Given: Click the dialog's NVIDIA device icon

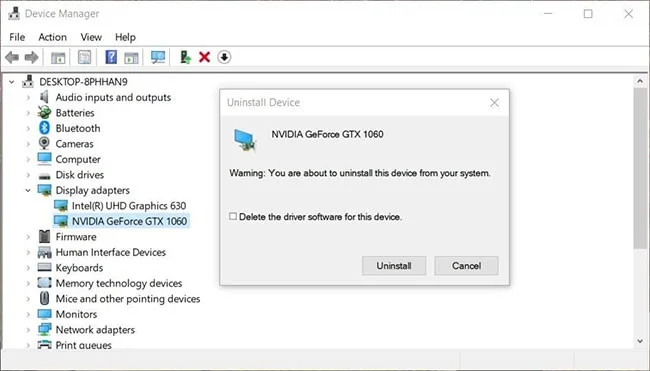Looking at the screenshot, I should pyautogui.click(x=245, y=140).
